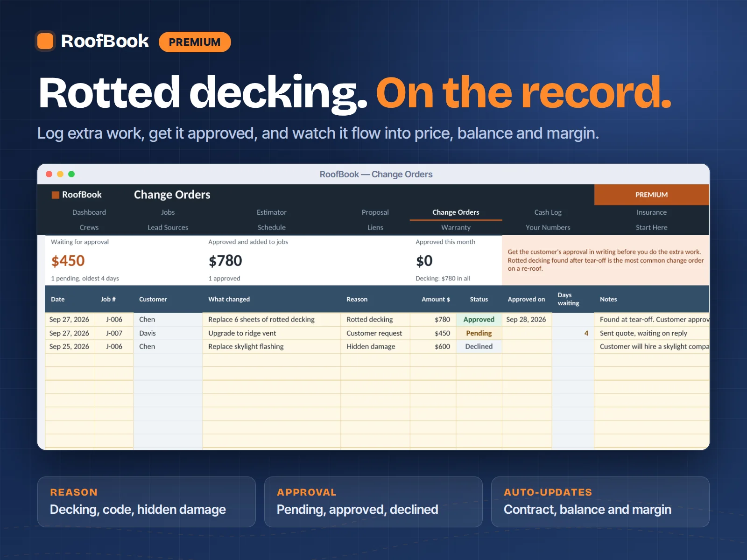Viewport: 747px width, 560px height.
Task: Click the $780 approved and added value
Action: [226, 261]
